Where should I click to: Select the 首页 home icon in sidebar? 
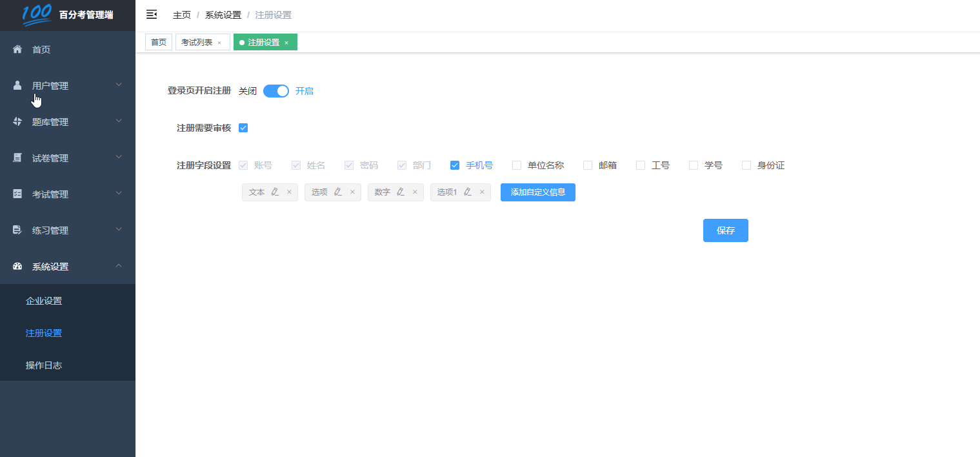click(x=16, y=49)
